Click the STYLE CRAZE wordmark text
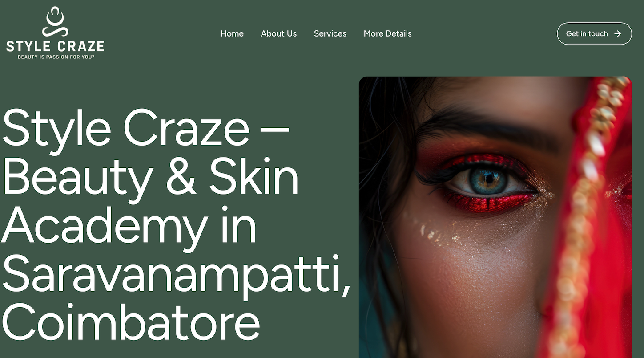The image size is (644, 358). (x=55, y=46)
